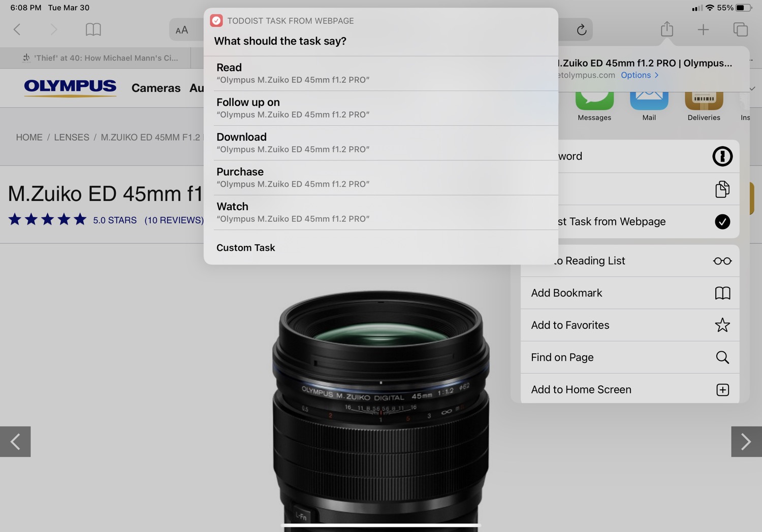This screenshot has height=532, width=762.
Task: Tap the 1Password icon in share sheet
Action: [x=722, y=156]
